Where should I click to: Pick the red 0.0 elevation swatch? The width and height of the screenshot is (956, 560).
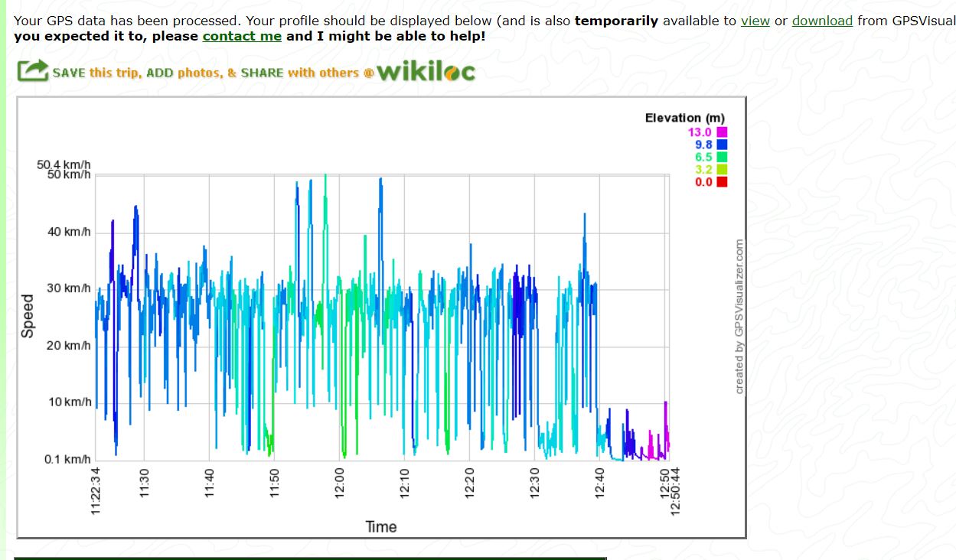click(x=721, y=181)
